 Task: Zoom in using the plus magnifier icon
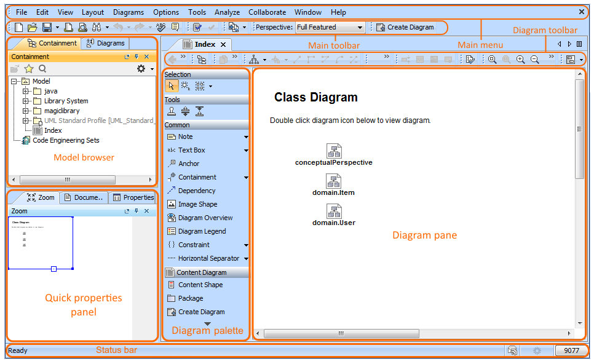pyautogui.click(x=520, y=60)
